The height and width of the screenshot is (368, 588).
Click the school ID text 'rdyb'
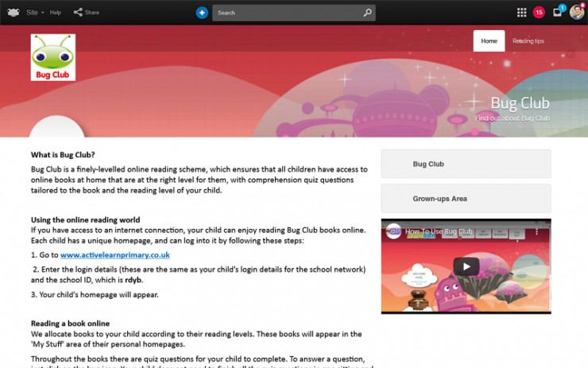tap(133, 281)
